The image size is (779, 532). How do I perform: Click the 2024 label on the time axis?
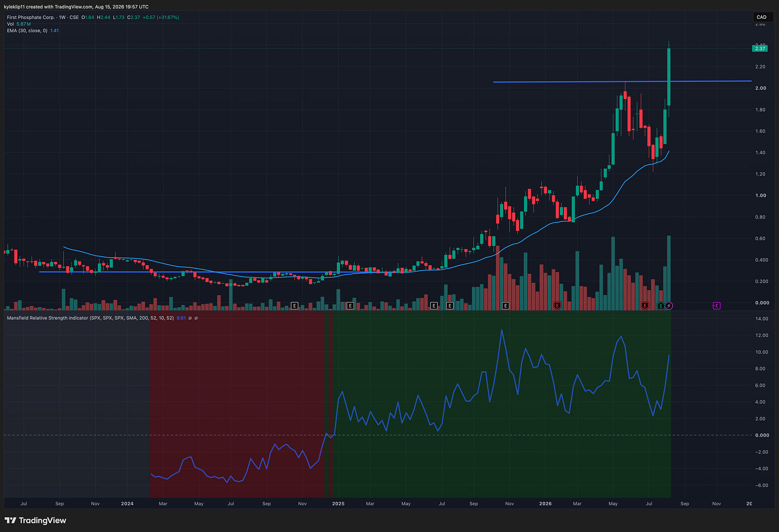pyautogui.click(x=127, y=504)
